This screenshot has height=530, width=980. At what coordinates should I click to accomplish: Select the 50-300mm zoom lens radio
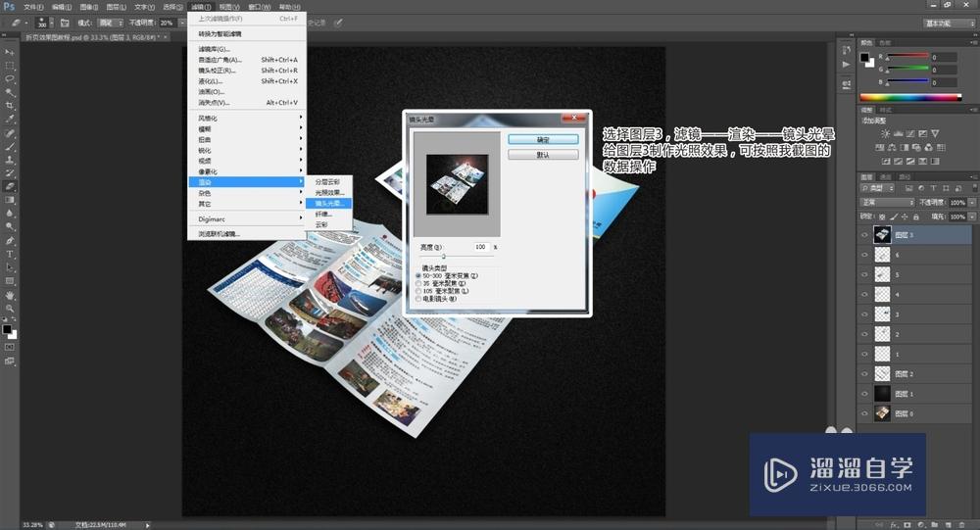tap(418, 275)
